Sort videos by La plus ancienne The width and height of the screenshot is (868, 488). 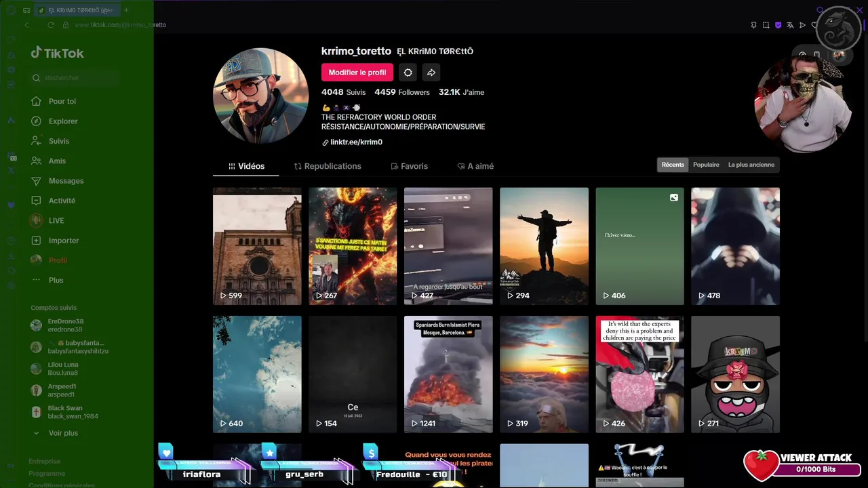[x=751, y=165]
